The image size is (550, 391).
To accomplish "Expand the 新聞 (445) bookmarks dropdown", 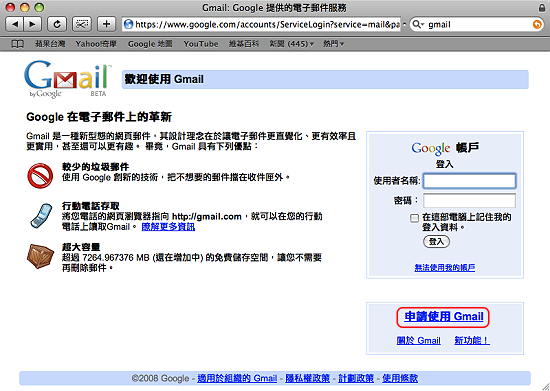I will (291, 44).
